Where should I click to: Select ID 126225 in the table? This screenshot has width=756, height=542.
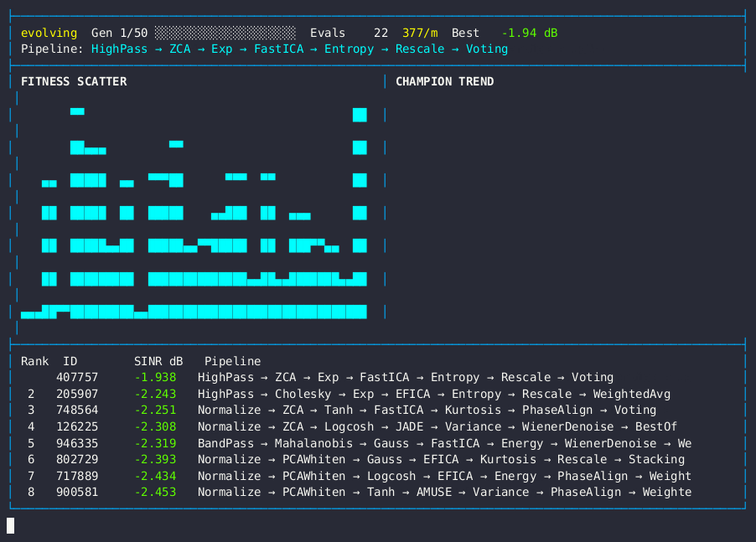(77, 427)
